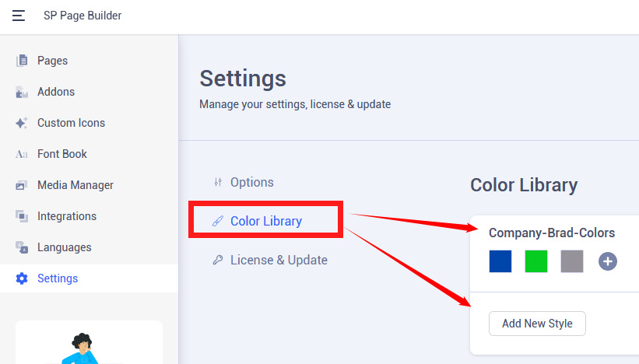Open the hamburger menu icon
Screen dimensions: 639x364
point(19,16)
